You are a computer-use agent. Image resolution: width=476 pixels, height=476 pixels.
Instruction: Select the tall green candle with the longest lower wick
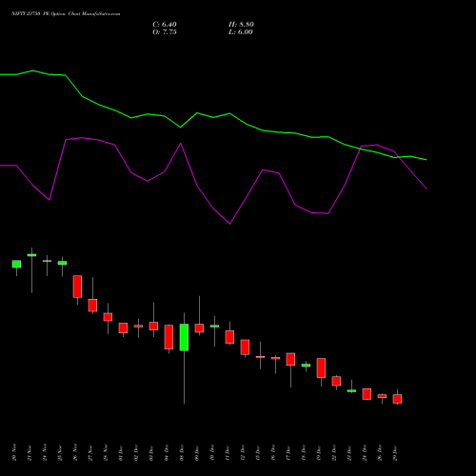184,337
